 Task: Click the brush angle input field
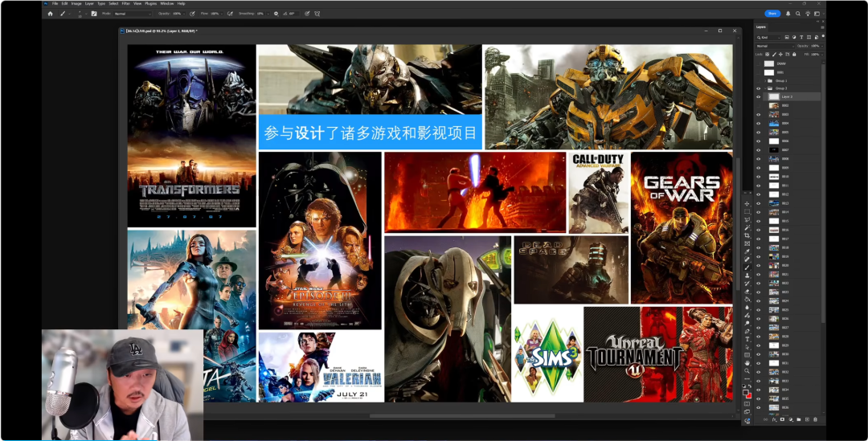(x=293, y=14)
